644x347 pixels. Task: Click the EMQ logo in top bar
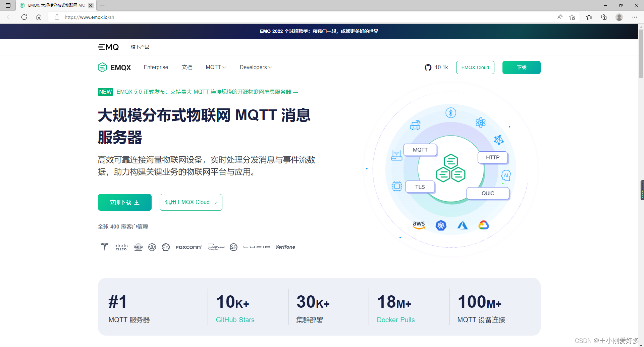[108, 47]
